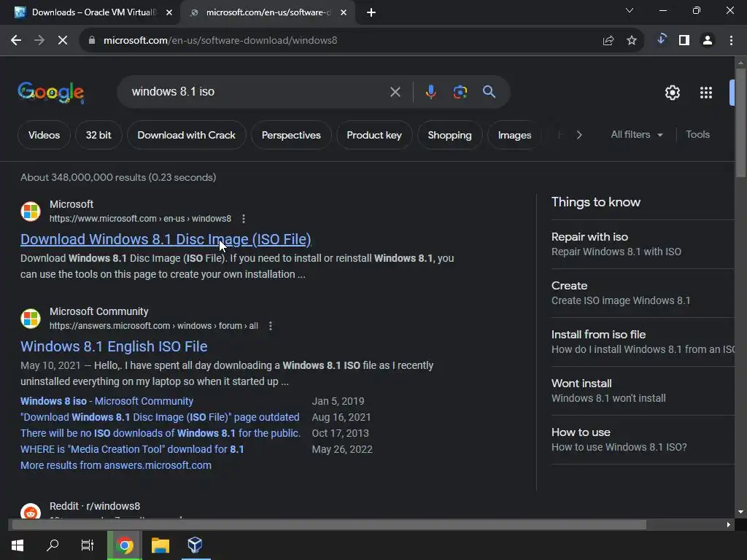
Task: Choose the Perspectives filter
Action: coord(291,135)
